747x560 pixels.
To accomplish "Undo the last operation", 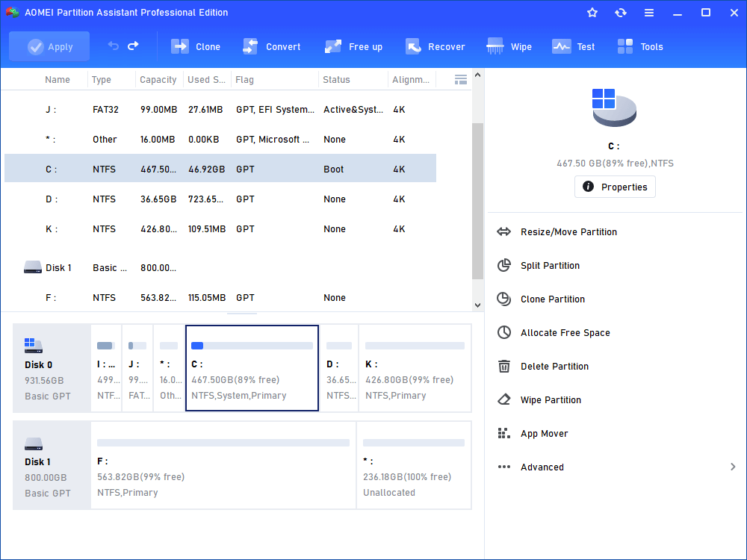I will pyautogui.click(x=114, y=46).
